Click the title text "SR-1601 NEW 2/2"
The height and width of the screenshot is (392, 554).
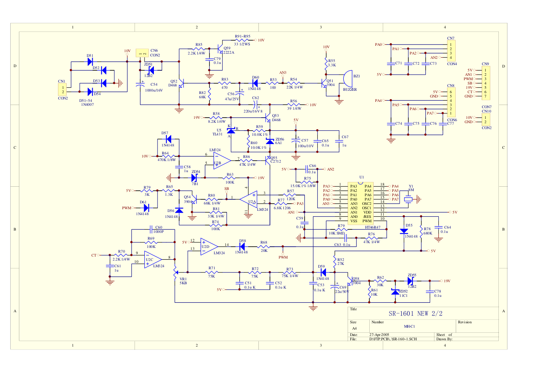coord(415,313)
